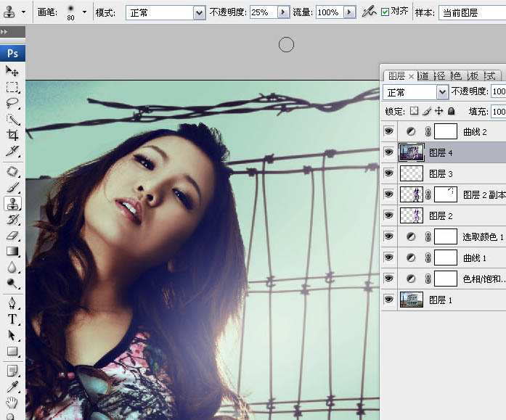Uncheck the 对齐 (Aligned) checkbox

(385, 12)
